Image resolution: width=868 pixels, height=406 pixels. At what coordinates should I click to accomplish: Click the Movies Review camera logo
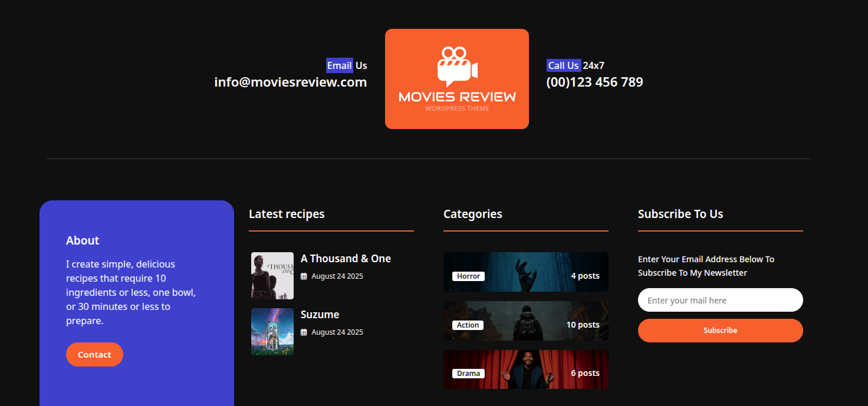(x=456, y=78)
